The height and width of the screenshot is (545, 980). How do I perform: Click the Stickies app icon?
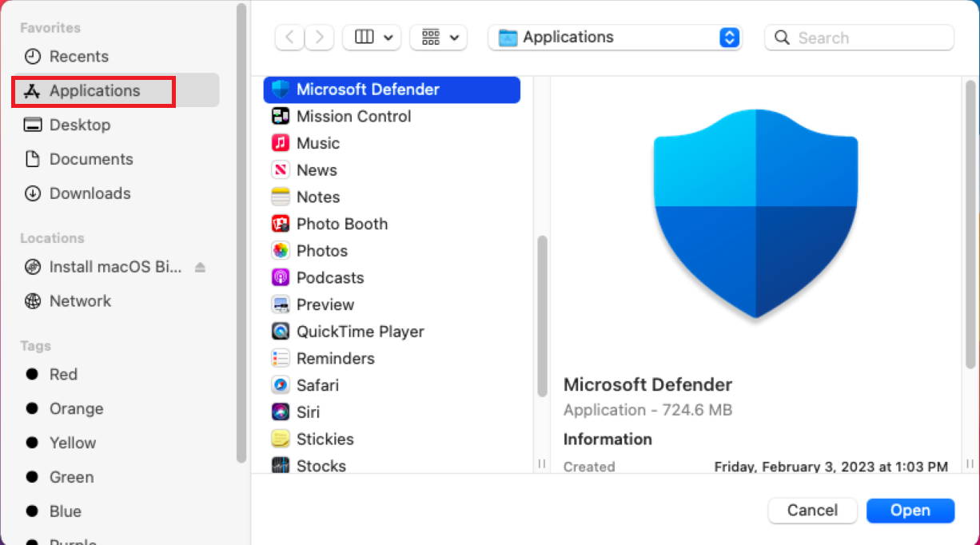pyautogui.click(x=280, y=439)
